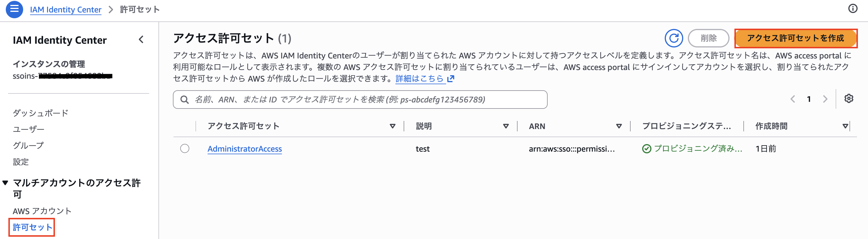This screenshot has width=868, height=239.
Task: Select the AdministratorAccess radio button
Action: click(185, 148)
